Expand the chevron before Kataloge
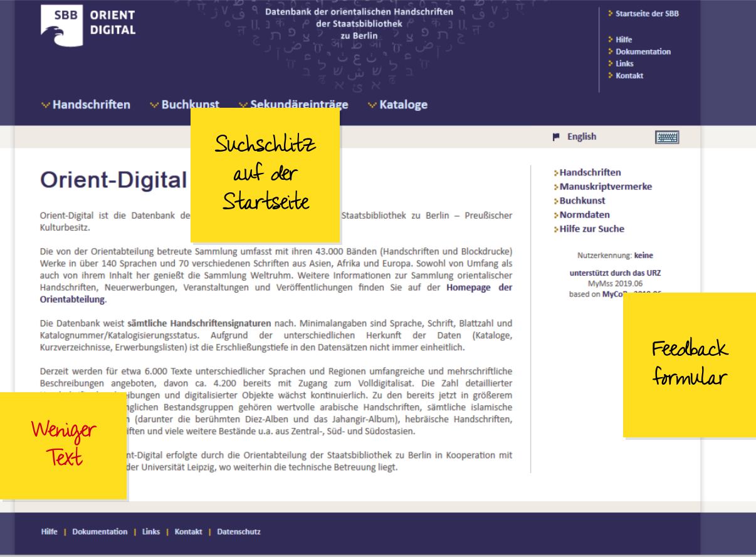This screenshot has width=756, height=557. tap(372, 105)
